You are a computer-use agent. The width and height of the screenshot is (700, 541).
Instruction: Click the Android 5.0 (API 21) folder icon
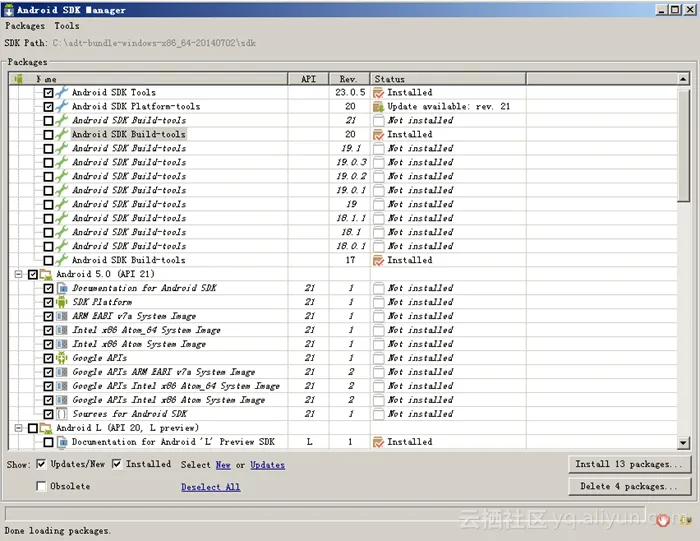coord(46,274)
